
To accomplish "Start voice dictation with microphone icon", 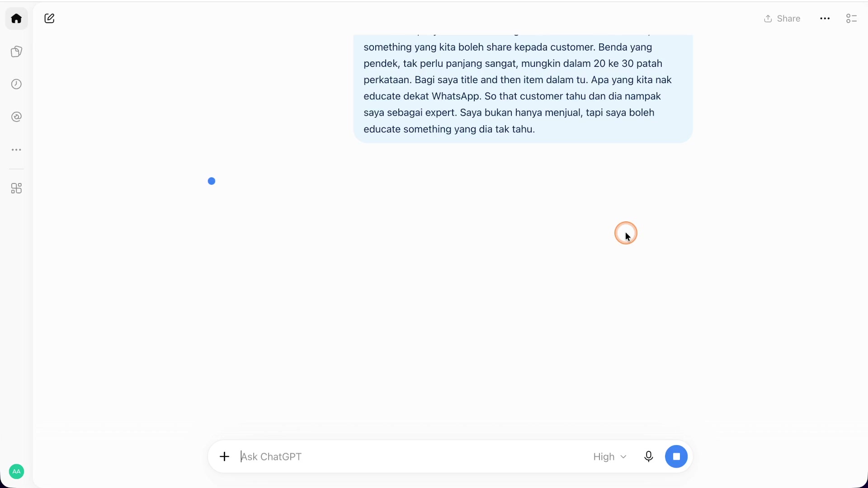I will pos(649,457).
